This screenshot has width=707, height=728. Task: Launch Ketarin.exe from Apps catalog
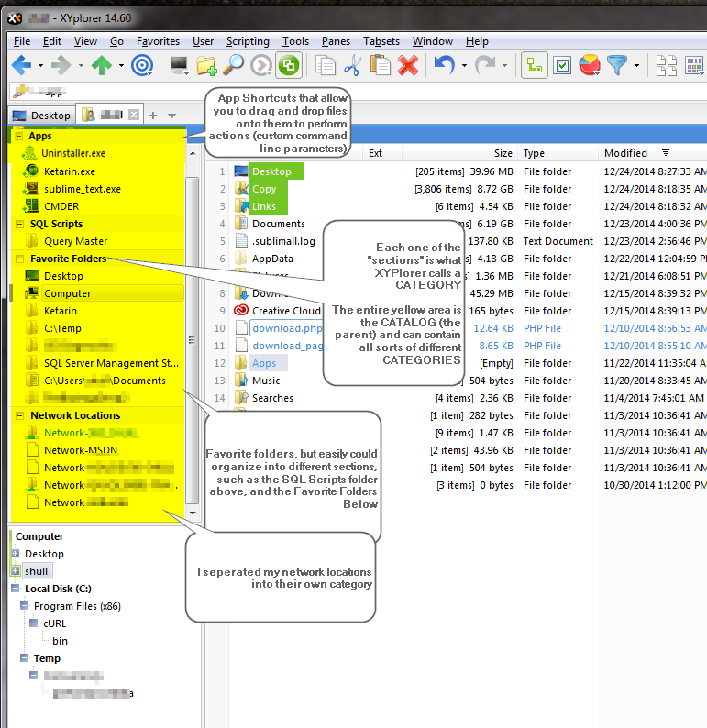(69, 171)
